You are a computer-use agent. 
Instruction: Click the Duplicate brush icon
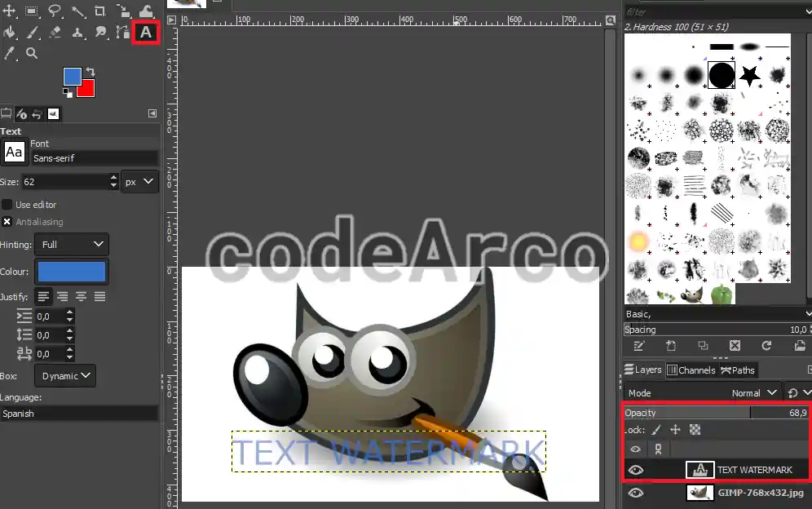tap(703, 346)
